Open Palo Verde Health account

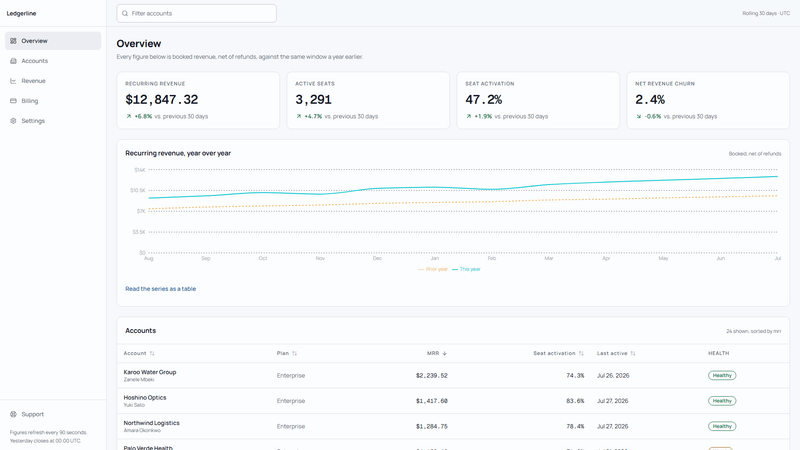(148, 447)
